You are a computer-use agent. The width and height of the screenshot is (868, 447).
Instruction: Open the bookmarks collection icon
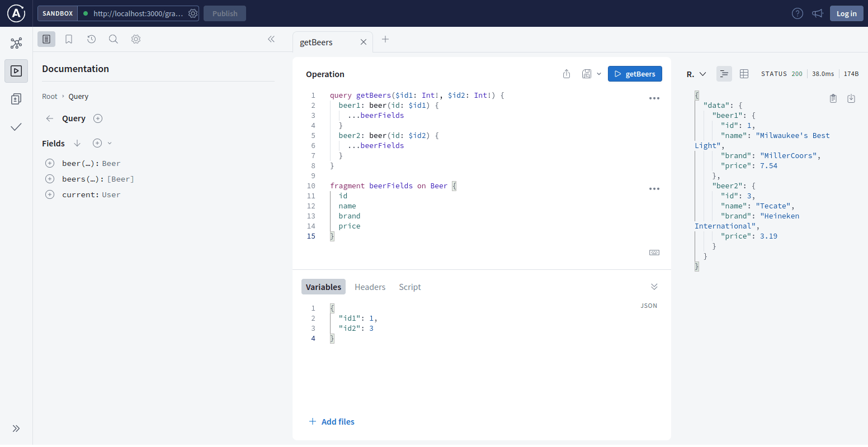[x=69, y=39]
